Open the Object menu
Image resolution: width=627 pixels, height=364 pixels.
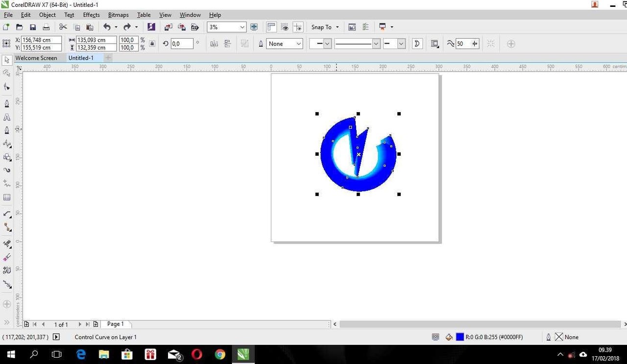(x=48, y=15)
